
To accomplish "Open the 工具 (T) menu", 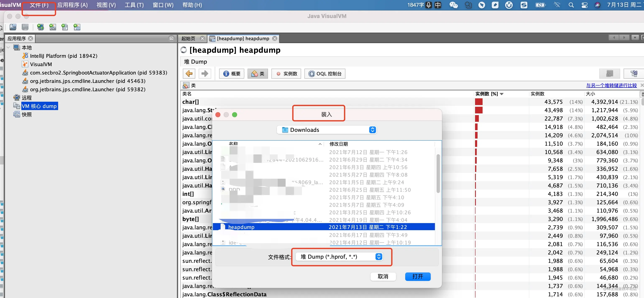I will [x=134, y=5].
